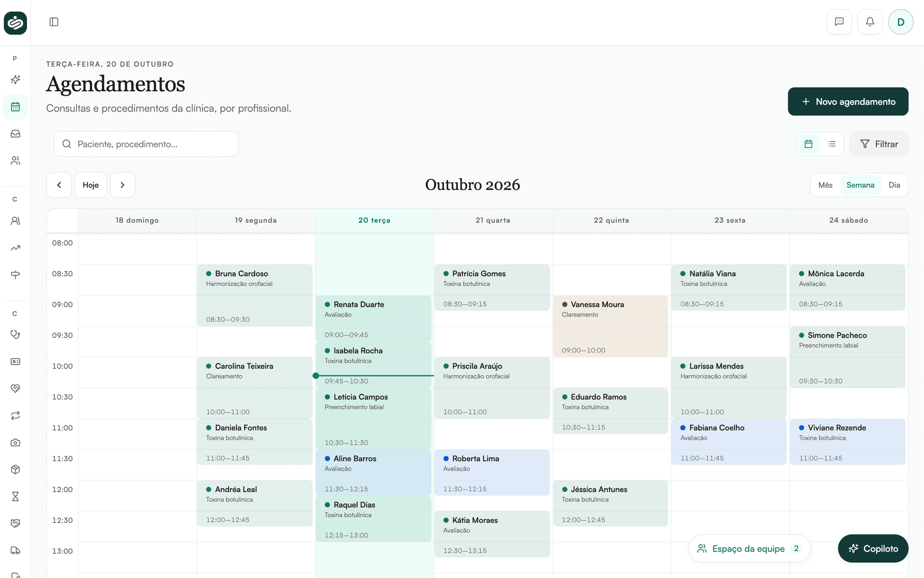Viewport: 924px width, 578px height.
Task: Open the ID card sidebar icon
Action: [15, 361]
